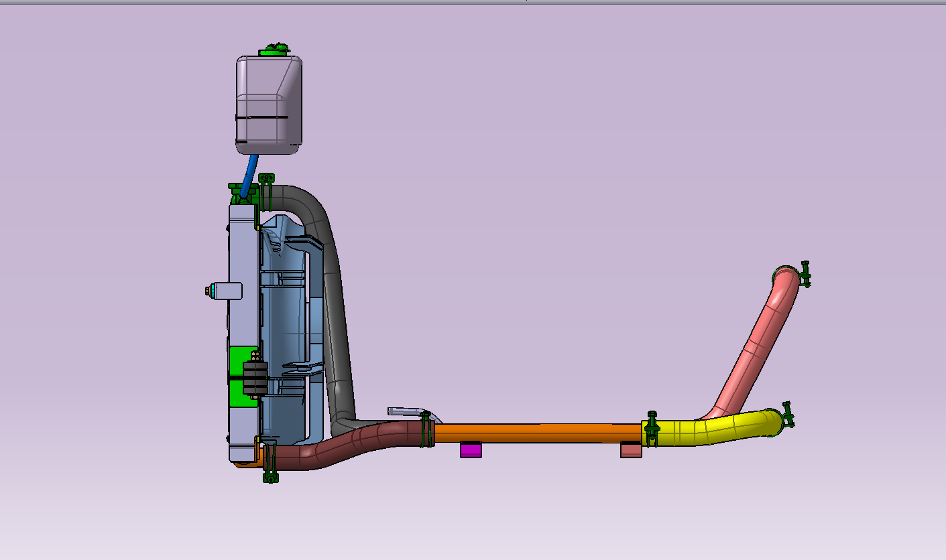Select the black rubber mount on bracket
Image resolution: width=946 pixels, height=560 pixels.
(255, 378)
